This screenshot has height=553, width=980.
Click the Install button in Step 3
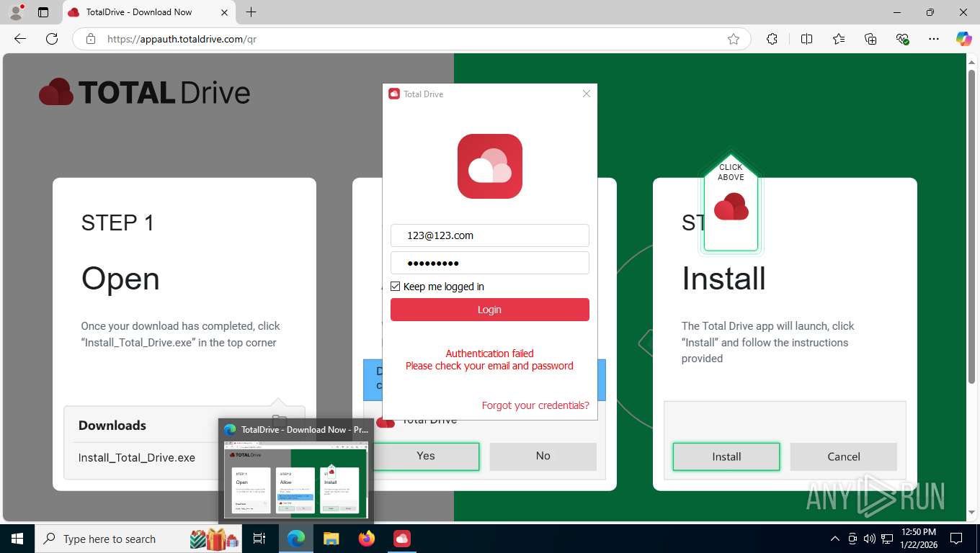coord(726,457)
